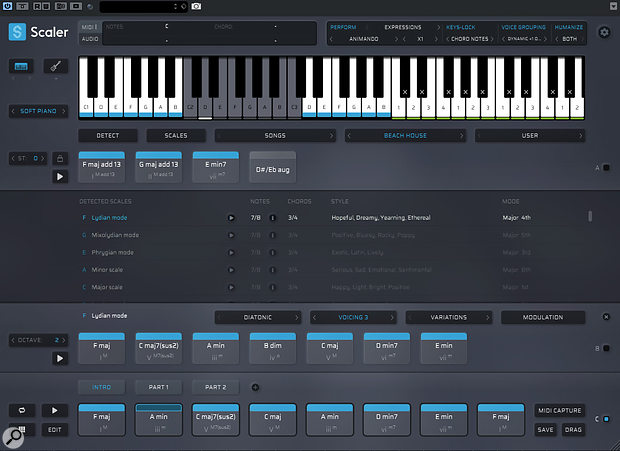
Task: Switch to the Part 1 tab
Action: (159, 387)
